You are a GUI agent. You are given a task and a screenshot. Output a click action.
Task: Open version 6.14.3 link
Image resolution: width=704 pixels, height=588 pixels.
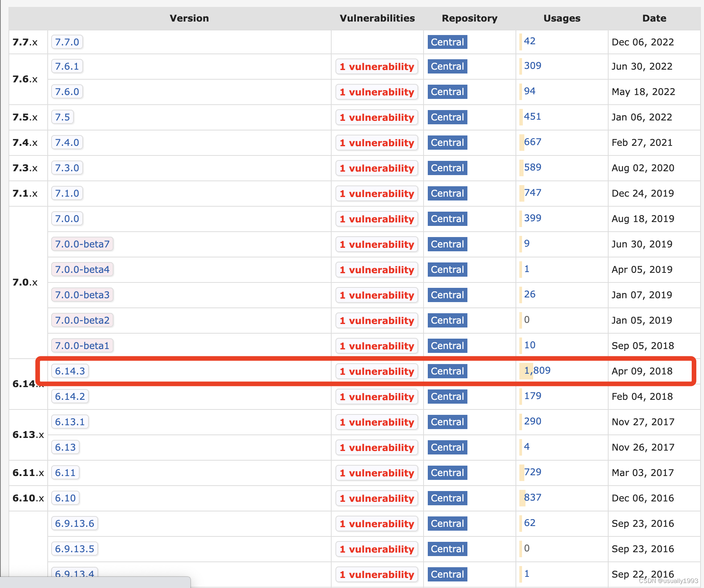pos(70,371)
